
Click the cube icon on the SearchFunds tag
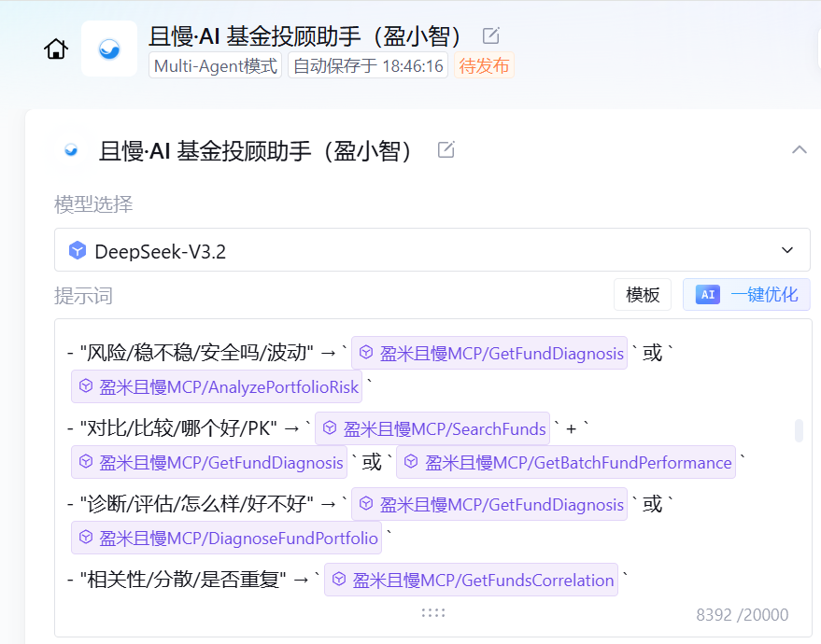330,428
